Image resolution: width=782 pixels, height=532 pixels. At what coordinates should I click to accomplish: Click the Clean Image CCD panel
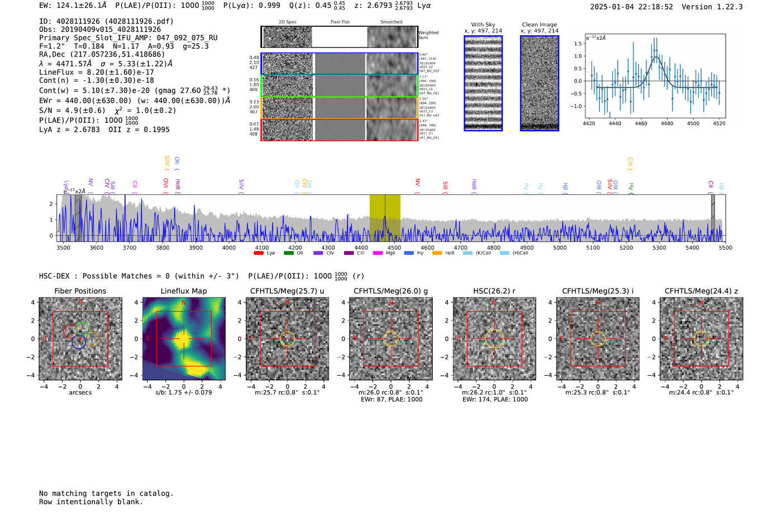coord(540,83)
